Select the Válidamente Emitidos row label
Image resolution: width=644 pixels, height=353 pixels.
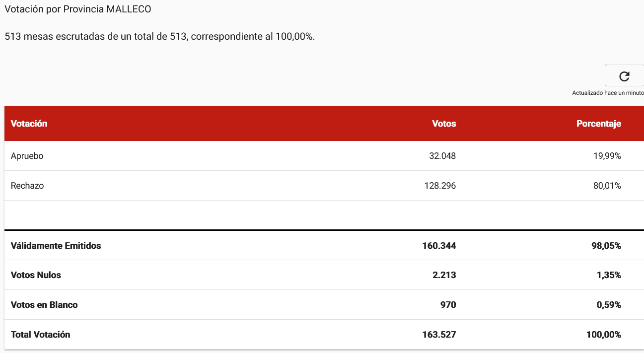(56, 245)
